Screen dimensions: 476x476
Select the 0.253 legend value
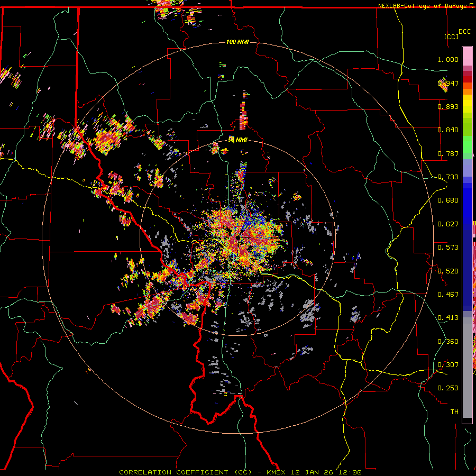click(448, 388)
